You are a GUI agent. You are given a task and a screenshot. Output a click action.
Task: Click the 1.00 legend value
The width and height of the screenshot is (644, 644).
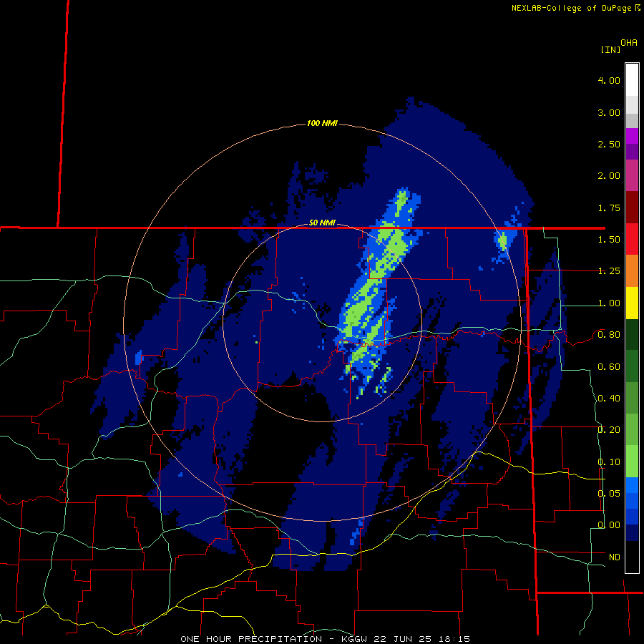609,303
